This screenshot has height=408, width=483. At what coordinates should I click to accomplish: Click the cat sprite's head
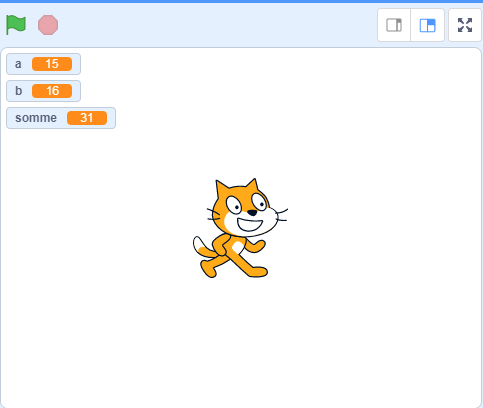245,208
